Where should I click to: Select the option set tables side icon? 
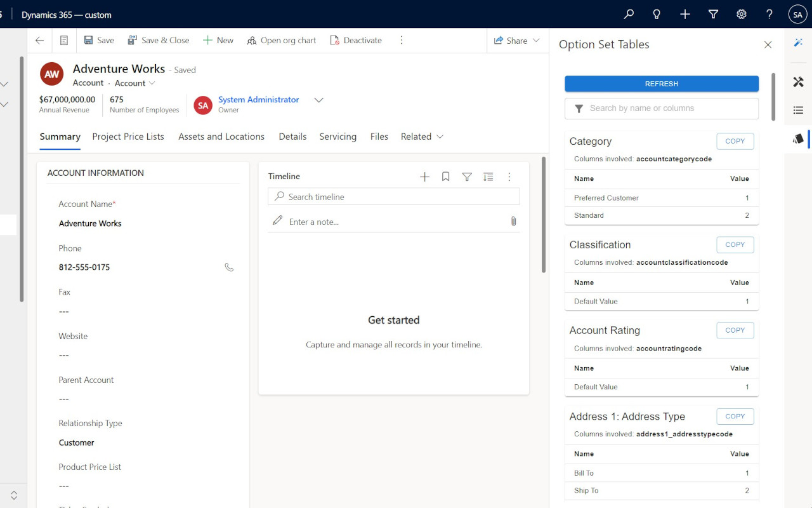(798, 138)
